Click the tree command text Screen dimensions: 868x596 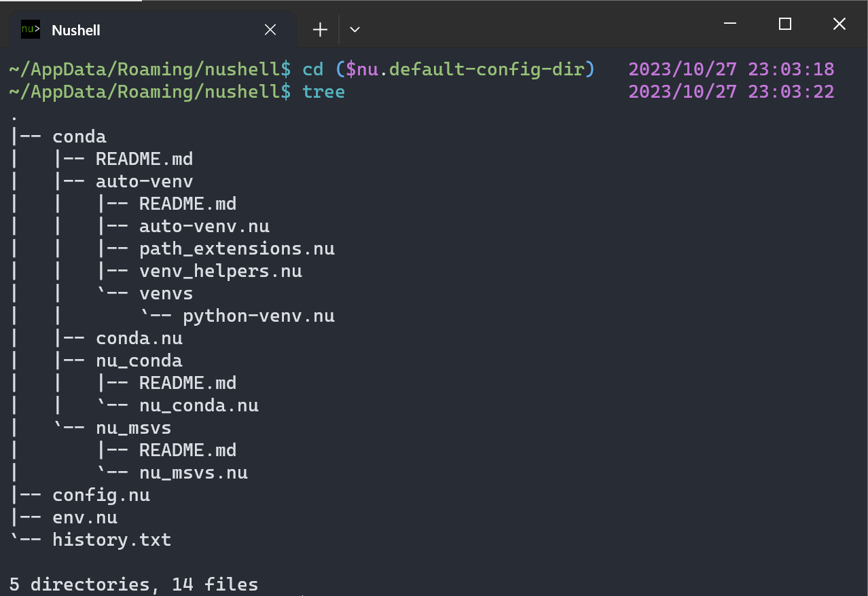(x=324, y=91)
